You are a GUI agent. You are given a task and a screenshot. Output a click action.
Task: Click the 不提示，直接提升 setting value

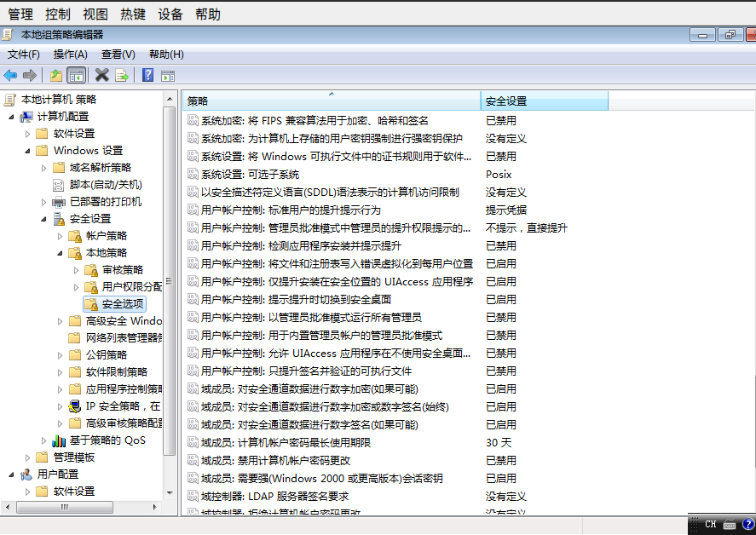point(526,228)
